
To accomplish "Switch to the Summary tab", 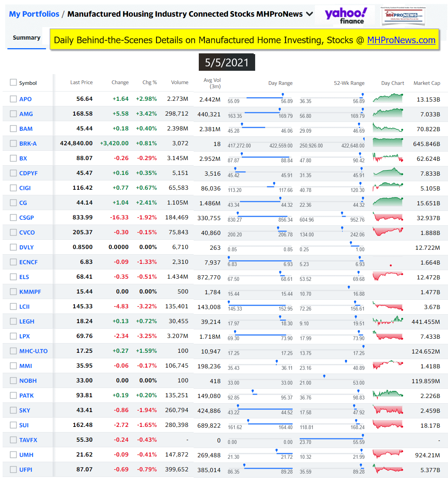I will 26,38.
